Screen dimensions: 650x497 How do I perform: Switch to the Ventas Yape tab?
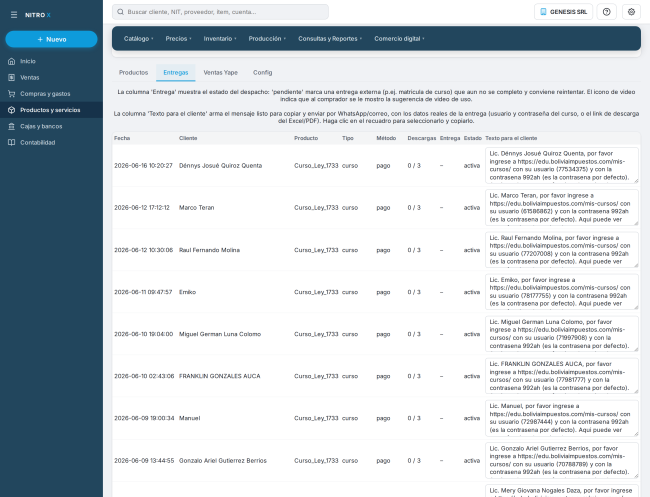point(221,73)
